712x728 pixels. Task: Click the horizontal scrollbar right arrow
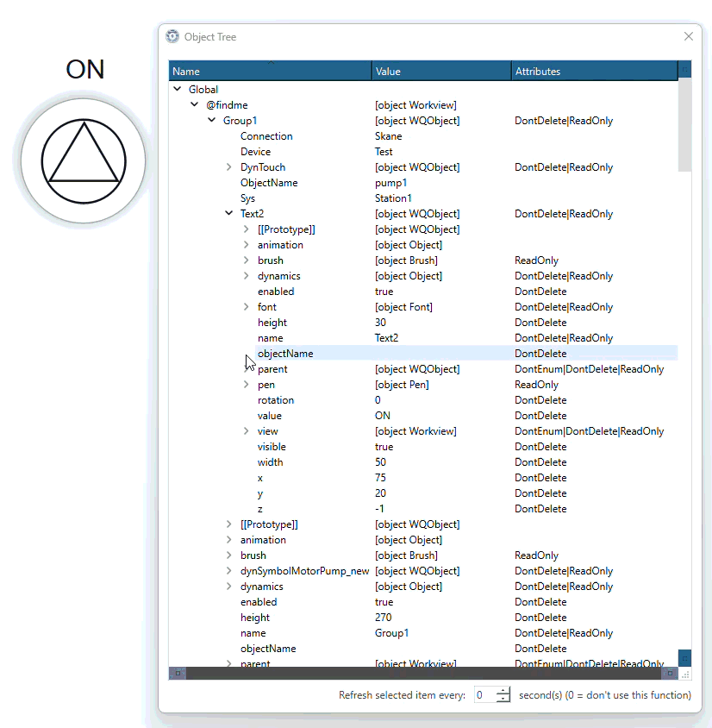(670, 673)
